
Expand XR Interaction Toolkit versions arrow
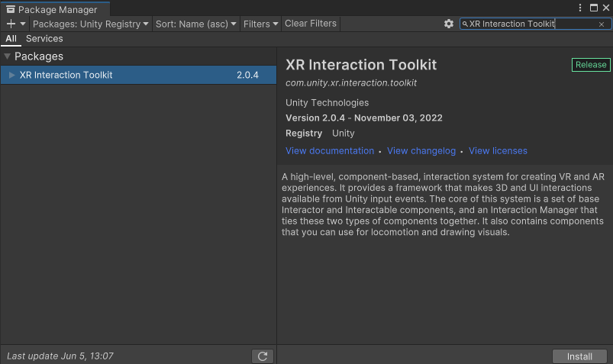pos(11,75)
